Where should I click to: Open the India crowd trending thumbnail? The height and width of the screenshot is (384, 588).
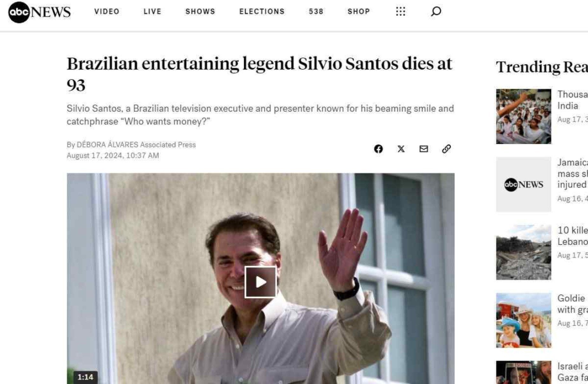[523, 116]
